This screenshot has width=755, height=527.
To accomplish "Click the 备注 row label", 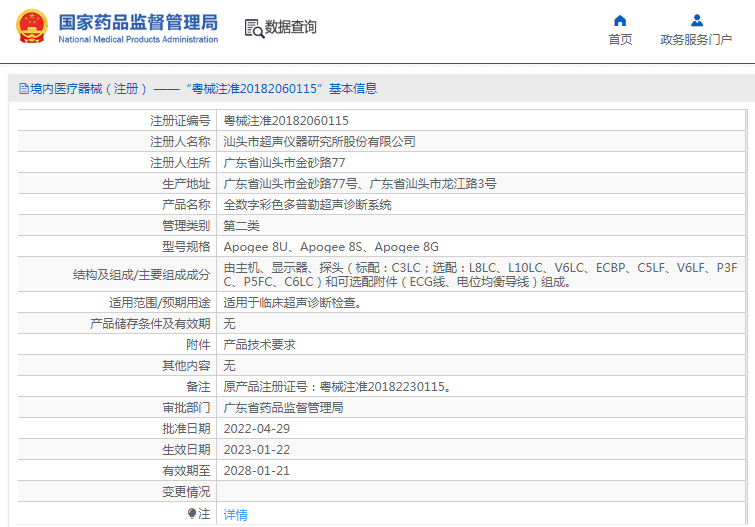I will tap(198, 387).
